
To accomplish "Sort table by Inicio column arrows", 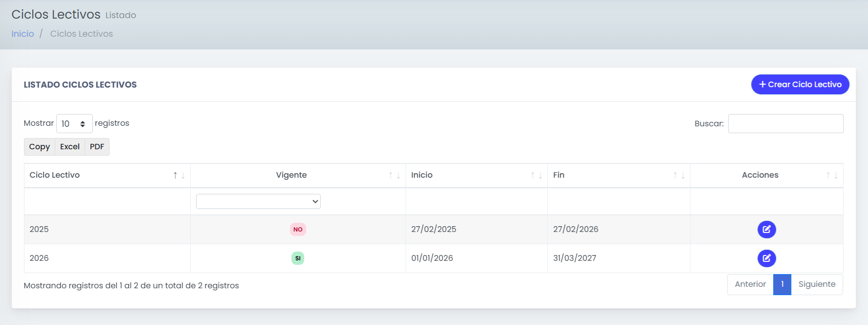I will [536, 175].
